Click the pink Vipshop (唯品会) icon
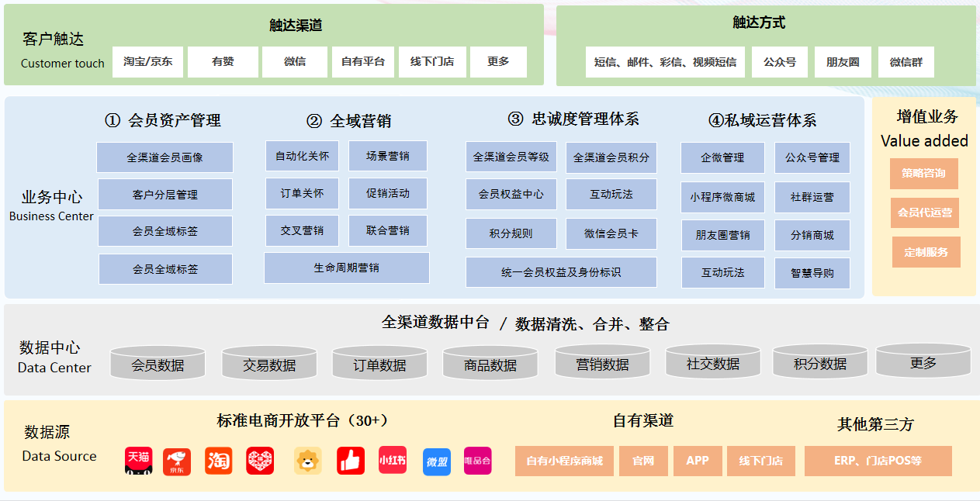Image resolution: width=980 pixels, height=501 pixels. click(477, 461)
